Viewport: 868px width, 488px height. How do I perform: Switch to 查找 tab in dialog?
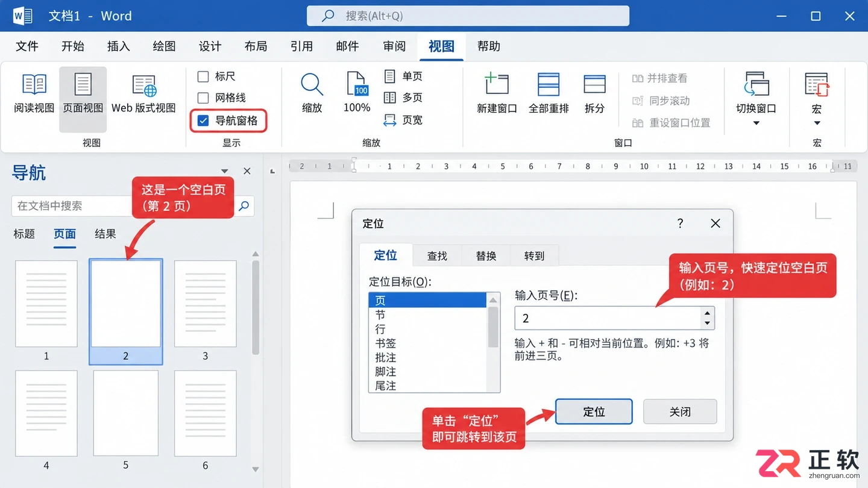(x=437, y=256)
